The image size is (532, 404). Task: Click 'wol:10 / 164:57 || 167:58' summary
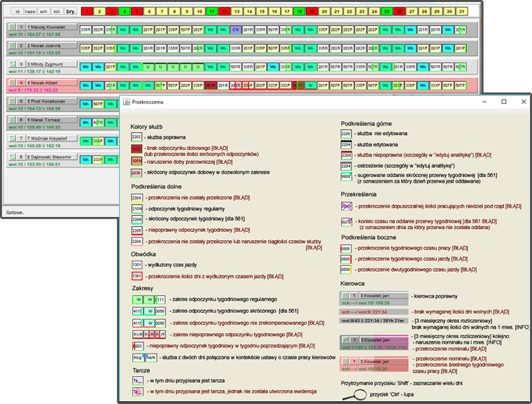pos(34,34)
